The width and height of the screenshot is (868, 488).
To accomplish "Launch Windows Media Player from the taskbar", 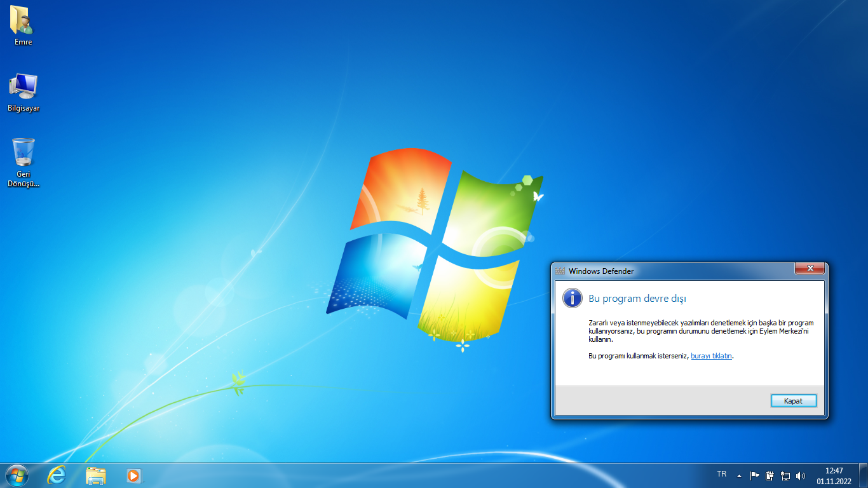I will click(134, 475).
